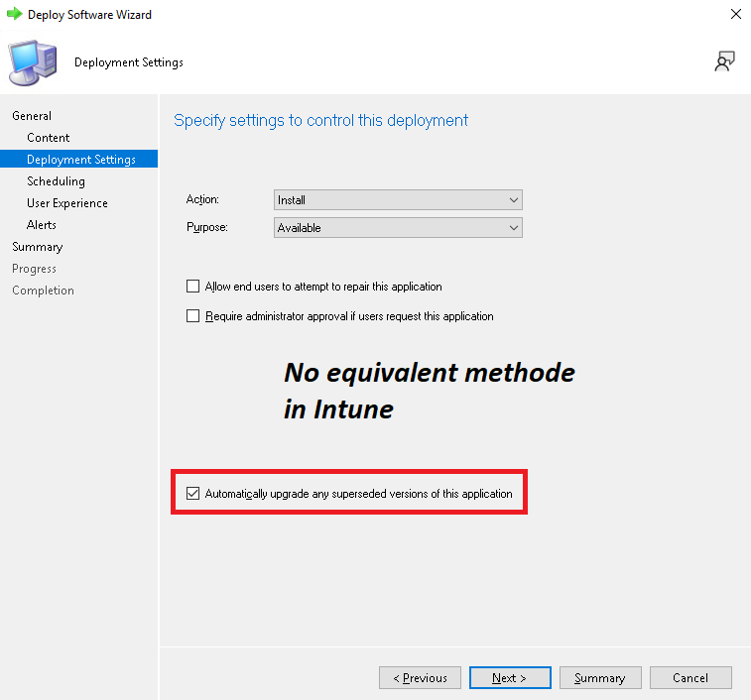Go to the Summary step in sidebar
The width and height of the screenshot is (751, 700).
click(x=37, y=247)
